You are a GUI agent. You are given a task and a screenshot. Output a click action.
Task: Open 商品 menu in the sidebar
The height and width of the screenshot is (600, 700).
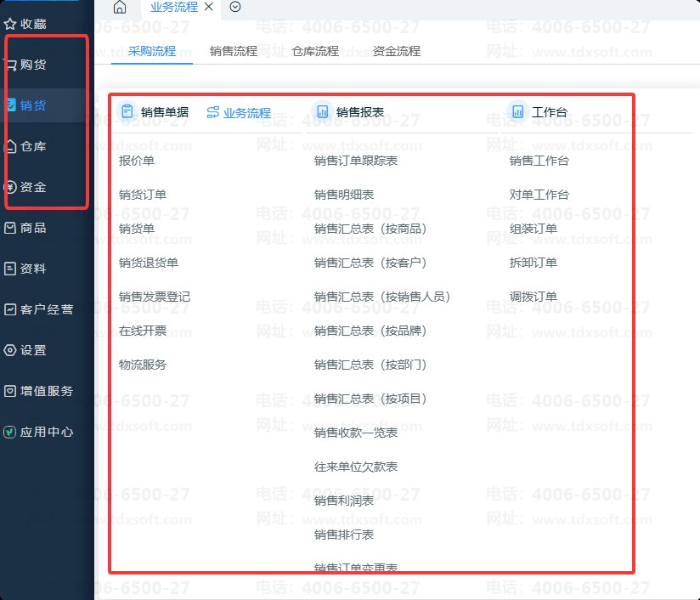coord(33,228)
